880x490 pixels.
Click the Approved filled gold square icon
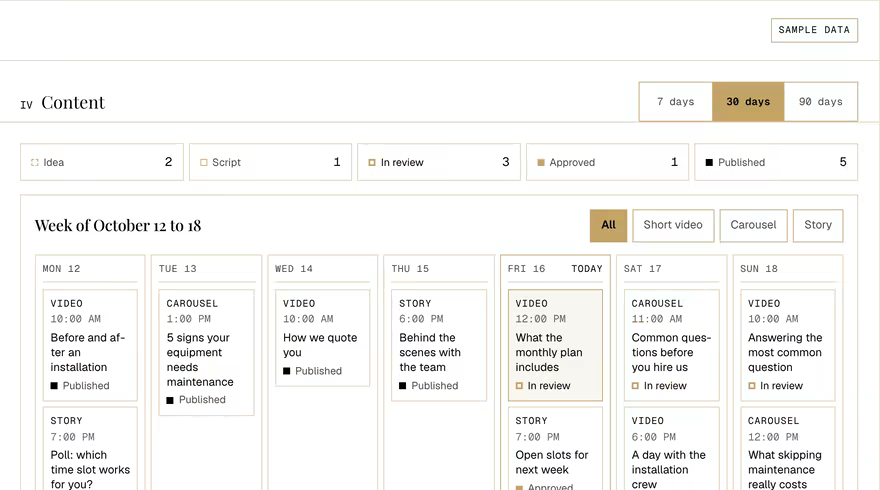pos(541,162)
